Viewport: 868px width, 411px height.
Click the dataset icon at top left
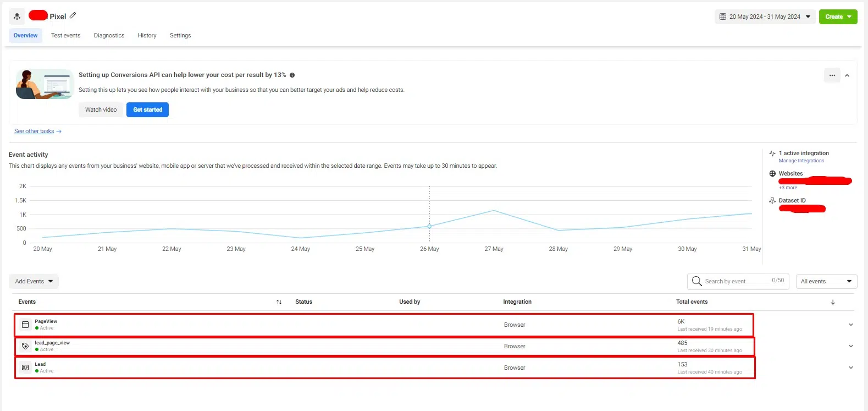17,17
